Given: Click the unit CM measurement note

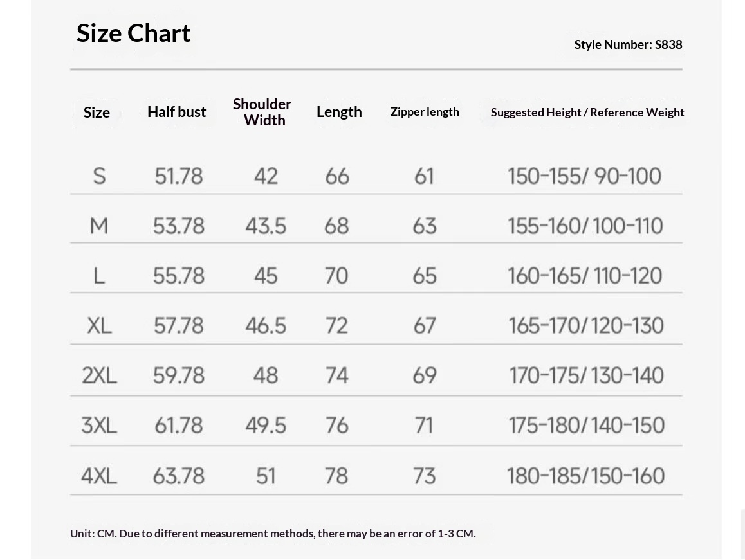Looking at the screenshot, I should (273, 534).
